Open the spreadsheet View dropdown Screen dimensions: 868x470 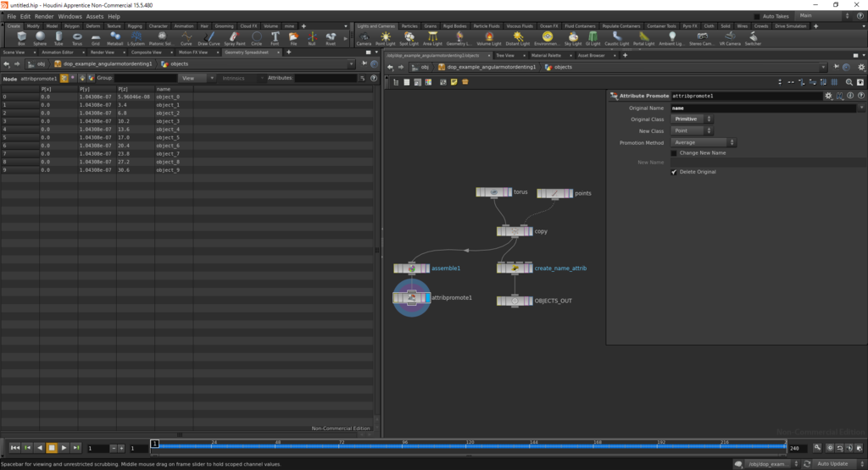pyautogui.click(x=197, y=78)
